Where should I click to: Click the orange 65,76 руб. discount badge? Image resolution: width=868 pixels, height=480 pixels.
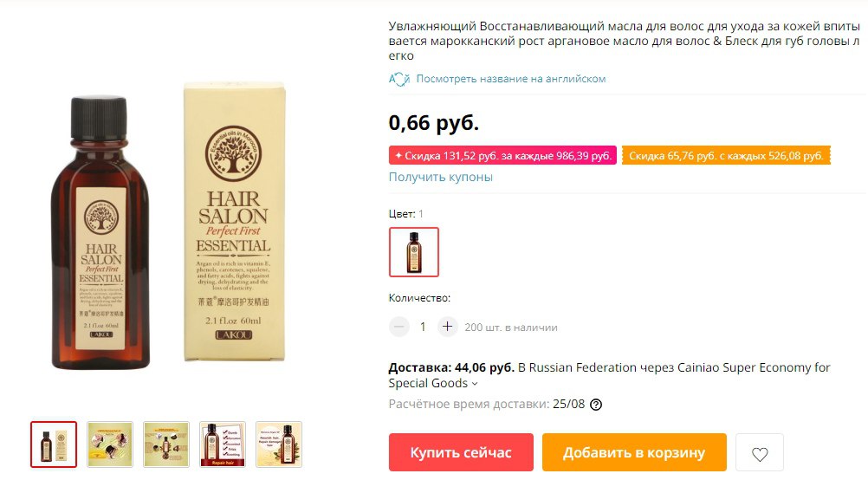point(726,156)
